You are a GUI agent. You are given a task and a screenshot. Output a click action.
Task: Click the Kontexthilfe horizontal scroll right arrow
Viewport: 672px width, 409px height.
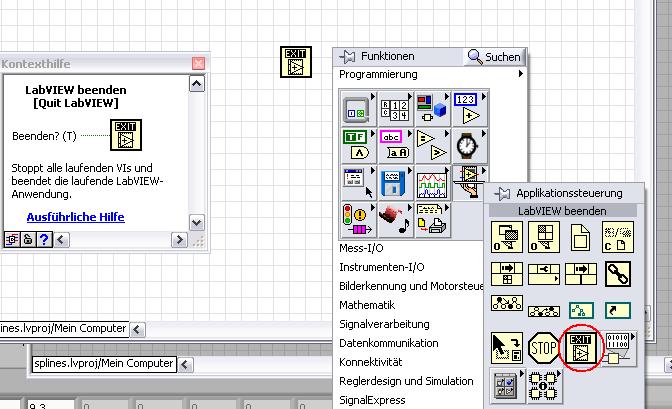coord(179,240)
